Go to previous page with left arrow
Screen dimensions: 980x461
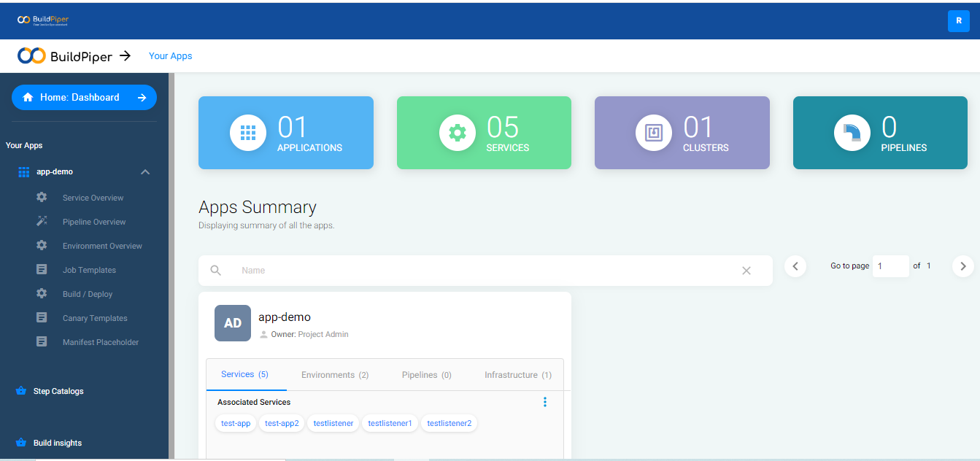point(795,266)
